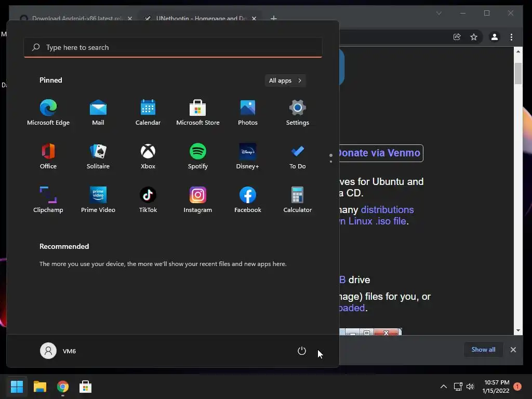Open the Calculator app
Image resolution: width=532 pixels, height=399 pixels.
click(298, 200)
